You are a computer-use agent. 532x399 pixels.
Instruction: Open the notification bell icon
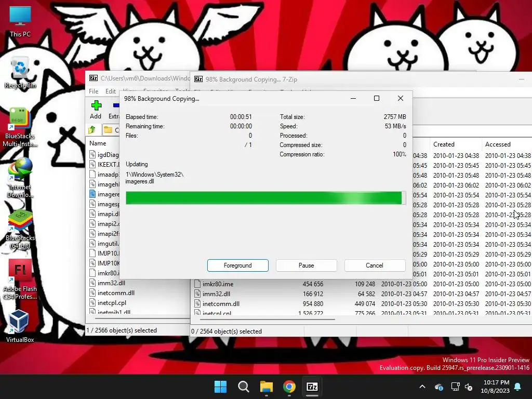pos(518,387)
